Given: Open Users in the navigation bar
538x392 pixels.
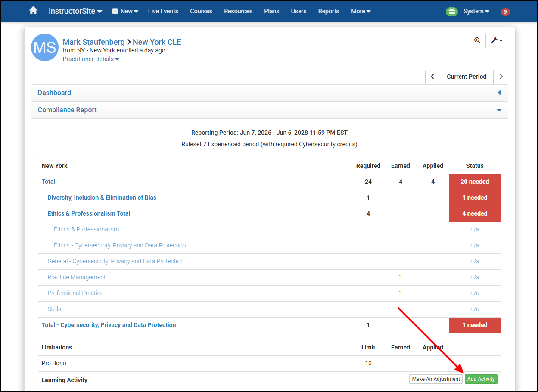Looking at the screenshot, I should tap(299, 11).
